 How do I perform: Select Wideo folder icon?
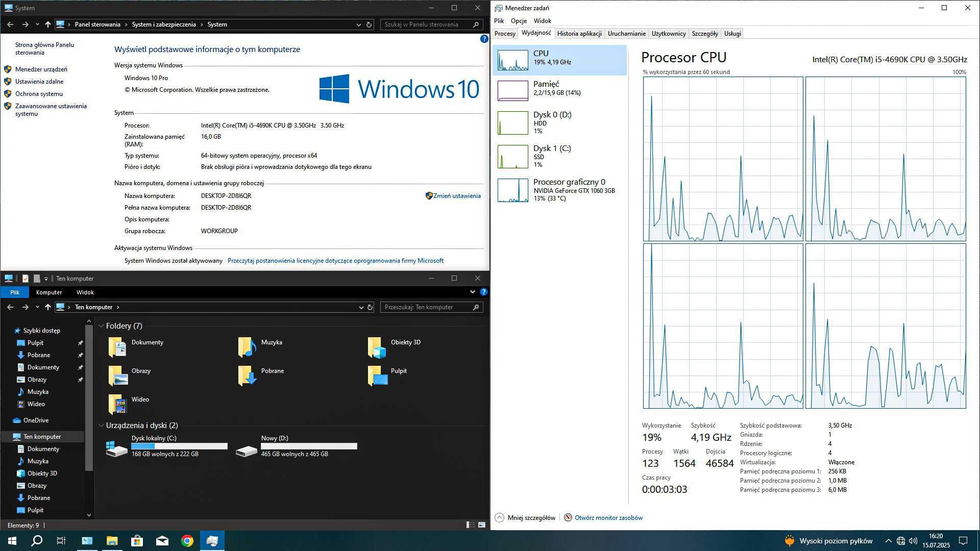point(117,405)
